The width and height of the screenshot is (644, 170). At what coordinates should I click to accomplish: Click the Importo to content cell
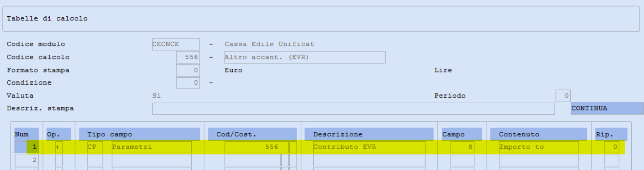539,147
